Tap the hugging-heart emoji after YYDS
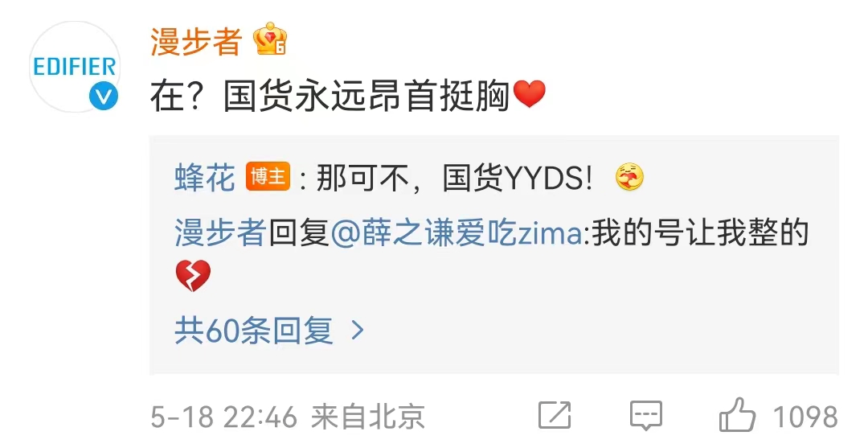 pos(629,178)
